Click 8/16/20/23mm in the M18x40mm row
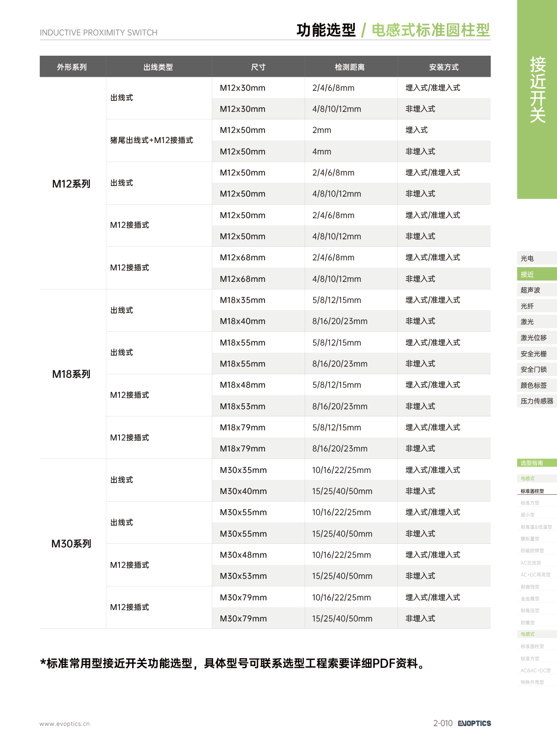Screen dimensions: 557x756 tap(351, 321)
